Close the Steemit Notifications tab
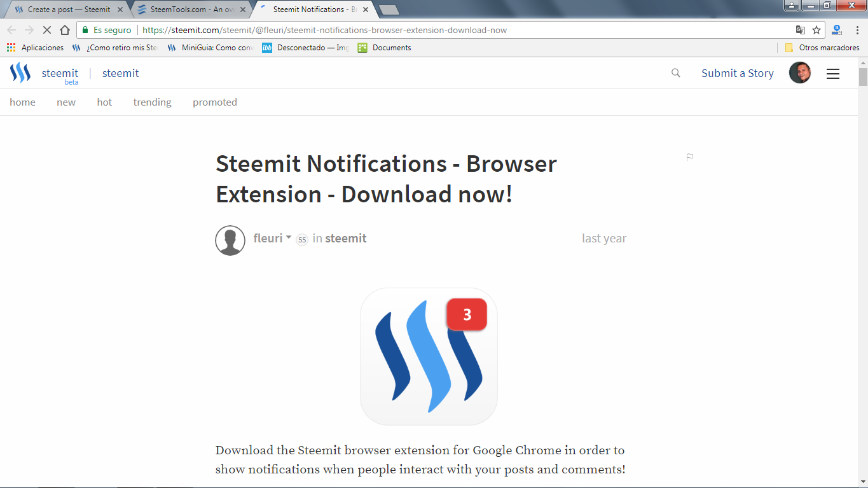This screenshot has height=488, width=868. tap(366, 10)
